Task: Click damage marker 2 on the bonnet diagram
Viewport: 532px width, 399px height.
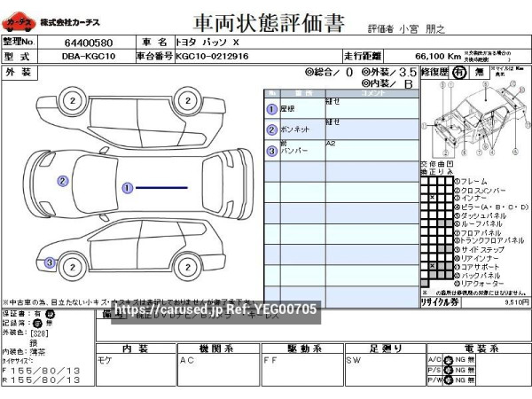Action: tap(62, 181)
